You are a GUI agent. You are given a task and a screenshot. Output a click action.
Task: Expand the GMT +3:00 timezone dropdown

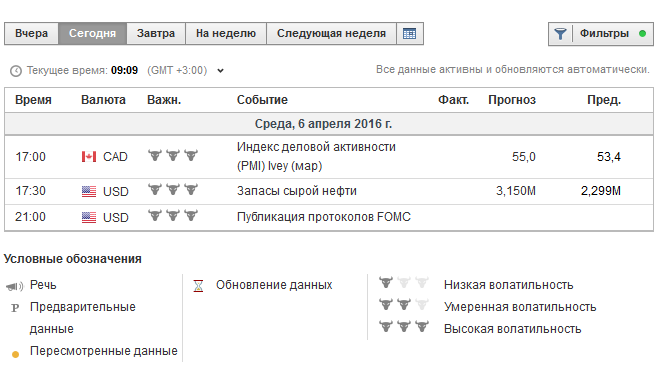(220, 71)
